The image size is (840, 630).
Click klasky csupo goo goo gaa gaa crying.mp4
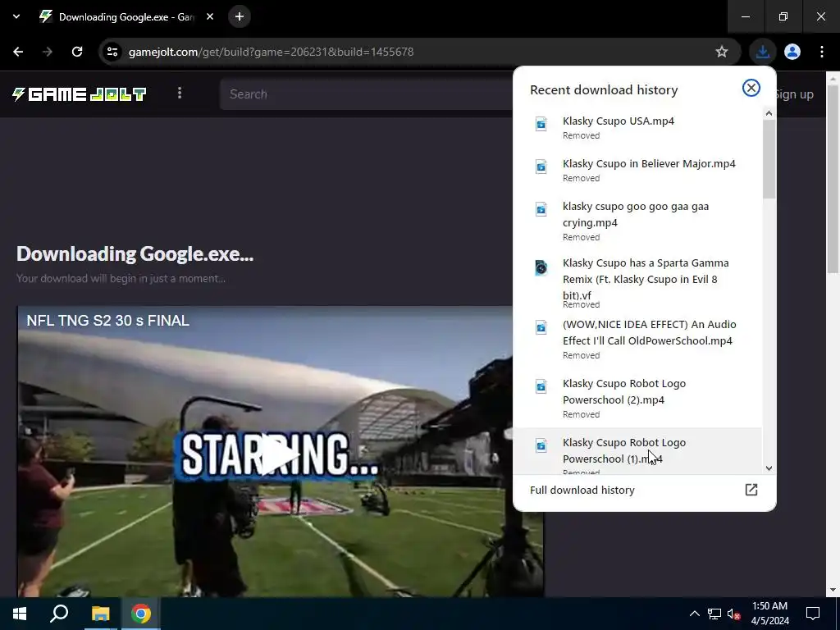tap(637, 221)
